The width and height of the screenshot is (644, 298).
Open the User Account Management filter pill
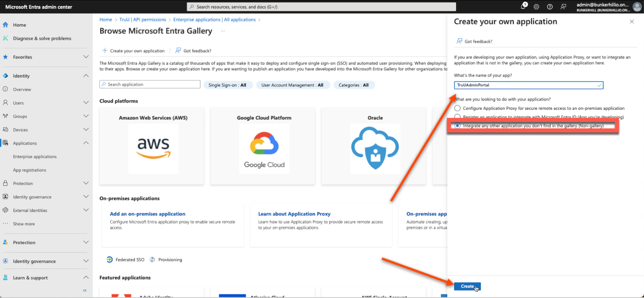tap(293, 85)
